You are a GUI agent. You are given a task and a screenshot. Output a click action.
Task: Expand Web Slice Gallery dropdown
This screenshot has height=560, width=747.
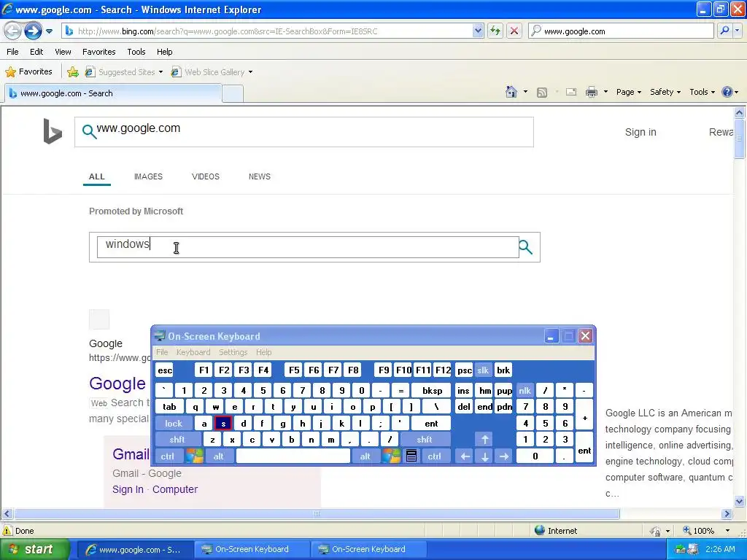[x=251, y=72]
